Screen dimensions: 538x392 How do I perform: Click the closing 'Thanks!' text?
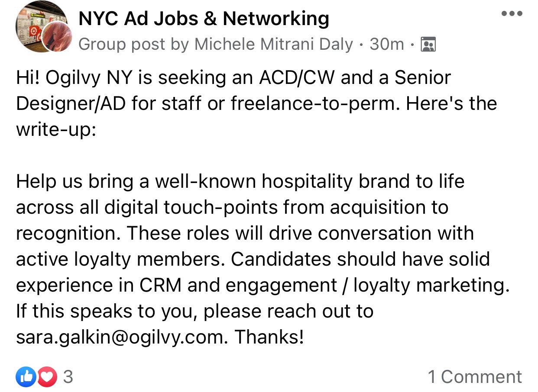269,337
